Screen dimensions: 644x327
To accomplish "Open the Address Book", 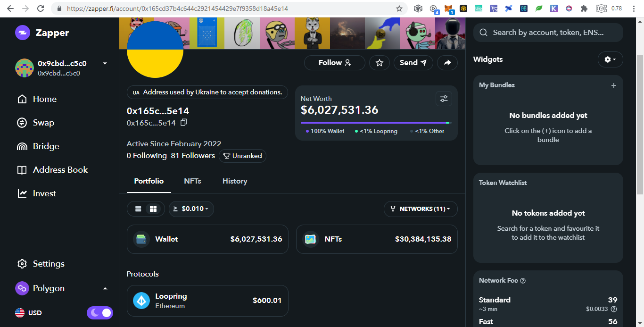I will pyautogui.click(x=52, y=170).
